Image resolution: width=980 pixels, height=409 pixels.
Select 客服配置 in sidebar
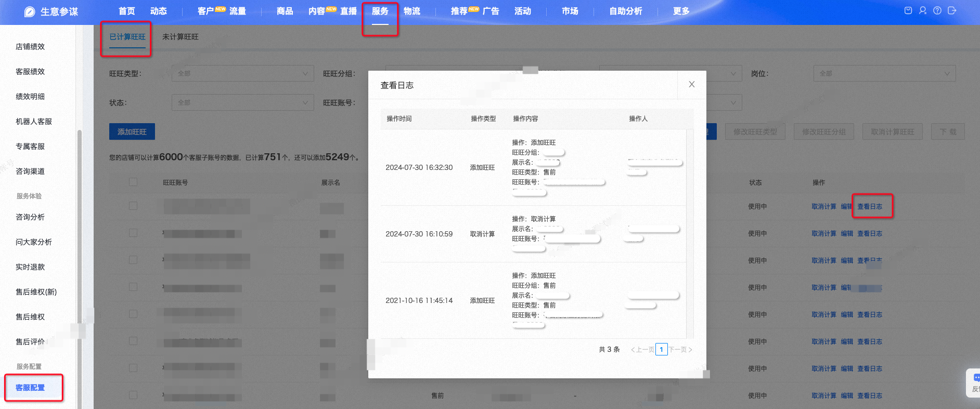[x=30, y=388]
